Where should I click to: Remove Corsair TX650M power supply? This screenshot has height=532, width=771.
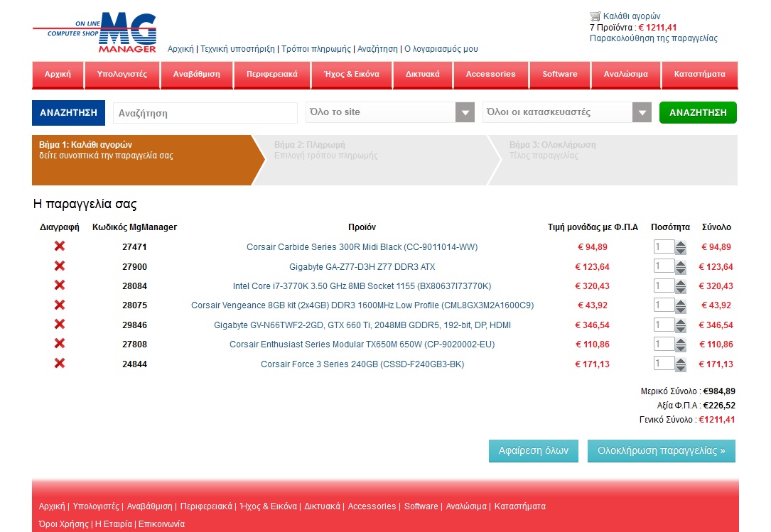click(60, 343)
